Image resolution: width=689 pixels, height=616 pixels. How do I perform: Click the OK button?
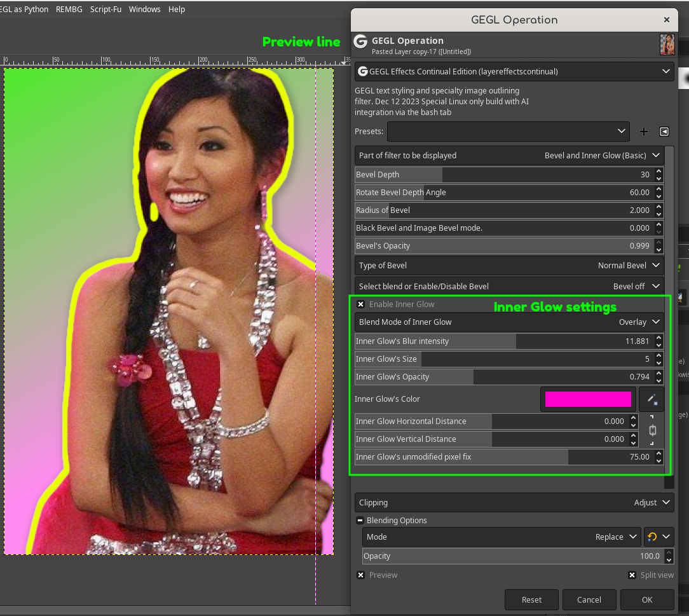(647, 599)
